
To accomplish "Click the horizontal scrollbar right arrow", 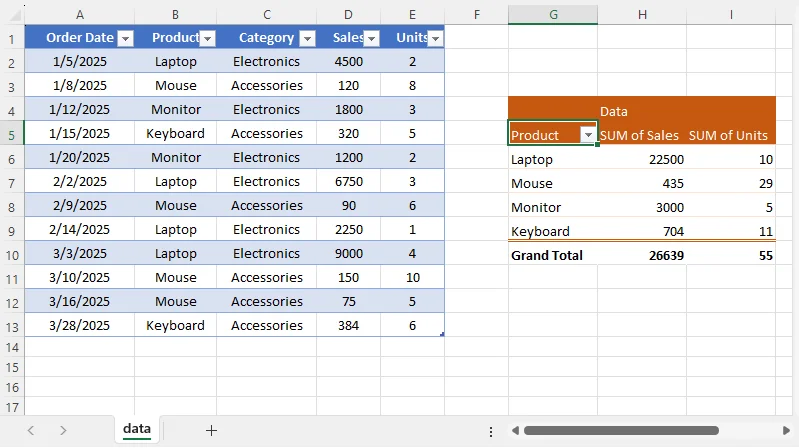I will point(786,431).
